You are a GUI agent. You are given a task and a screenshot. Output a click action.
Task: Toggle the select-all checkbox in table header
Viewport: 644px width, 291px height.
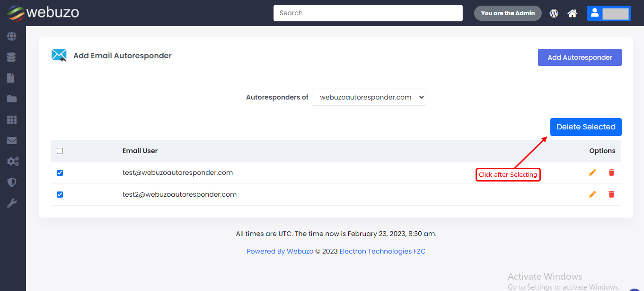click(x=60, y=151)
